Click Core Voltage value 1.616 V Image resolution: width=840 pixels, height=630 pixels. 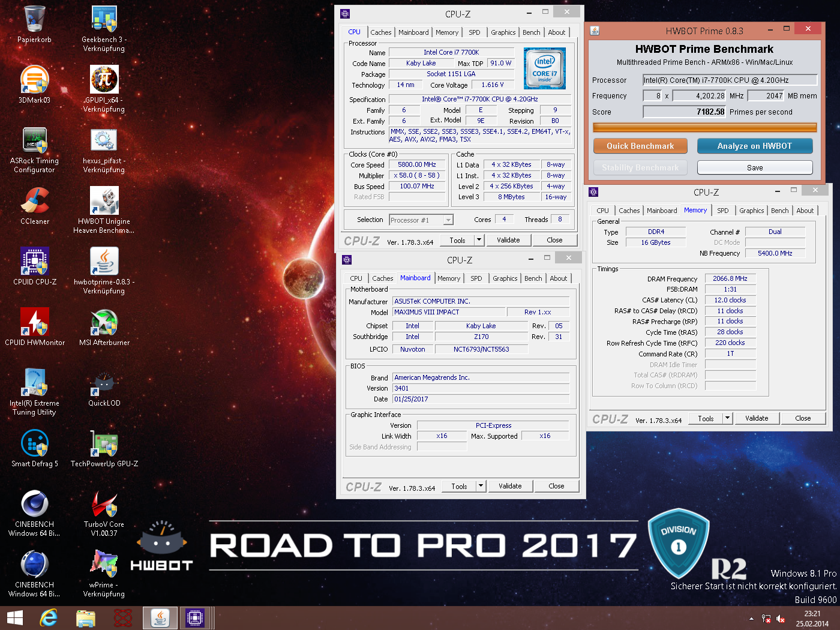493,85
